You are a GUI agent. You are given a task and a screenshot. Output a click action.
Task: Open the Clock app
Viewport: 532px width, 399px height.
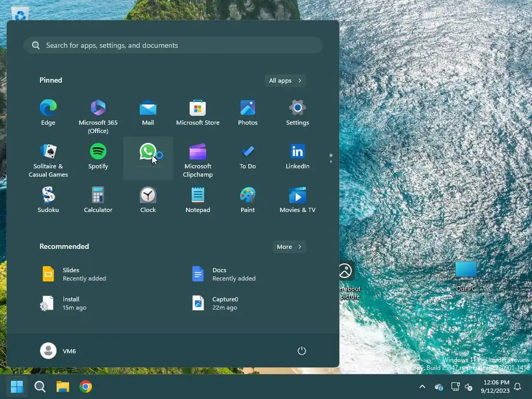click(148, 200)
